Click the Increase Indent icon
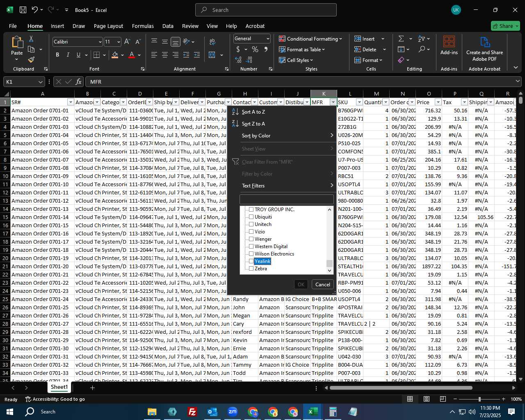This screenshot has width=525, height=420. [196, 55]
